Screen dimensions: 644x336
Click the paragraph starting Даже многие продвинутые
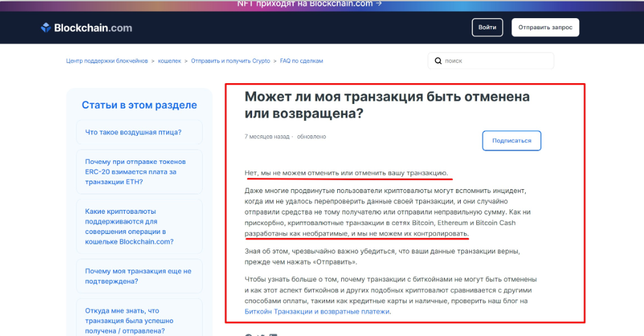388,212
